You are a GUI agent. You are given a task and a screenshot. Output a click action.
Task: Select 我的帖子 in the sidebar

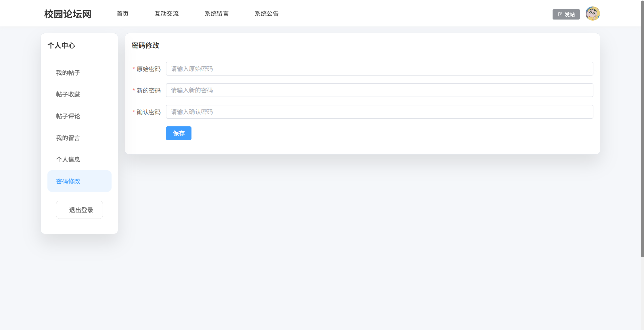click(x=68, y=73)
